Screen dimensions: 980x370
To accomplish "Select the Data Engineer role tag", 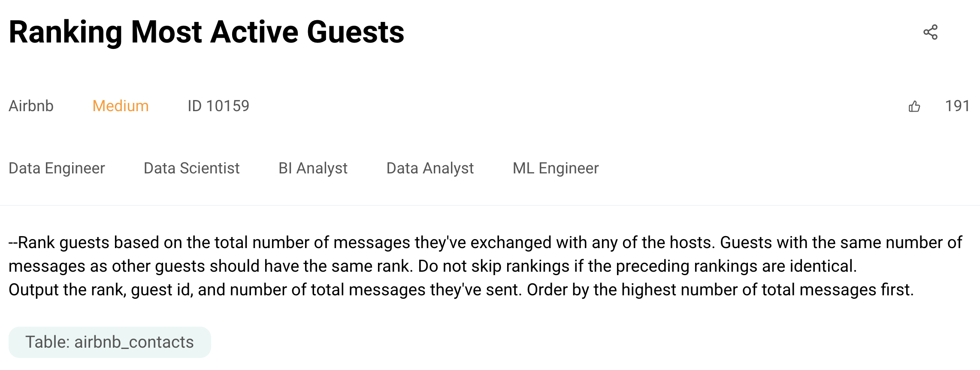I will (57, 168).
